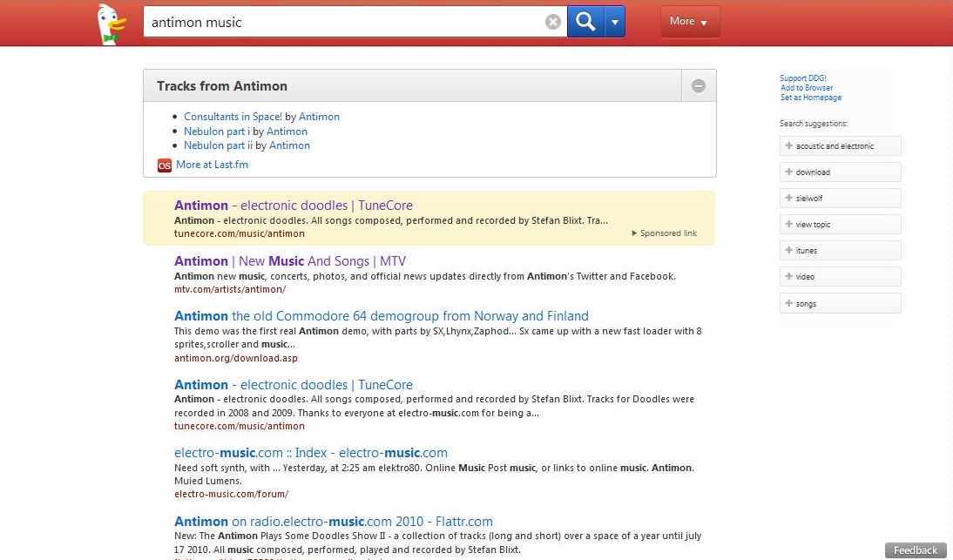Click the Set as Homepage link

click(x=811, y=98)
